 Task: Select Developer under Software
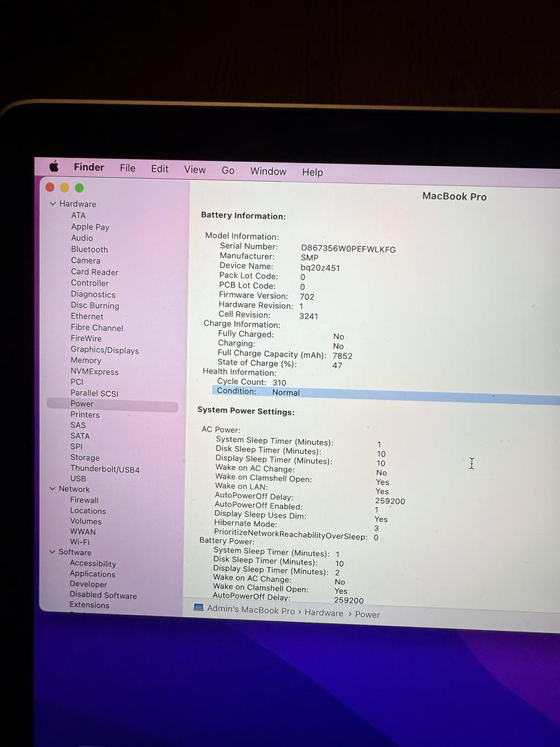[88, 584]
